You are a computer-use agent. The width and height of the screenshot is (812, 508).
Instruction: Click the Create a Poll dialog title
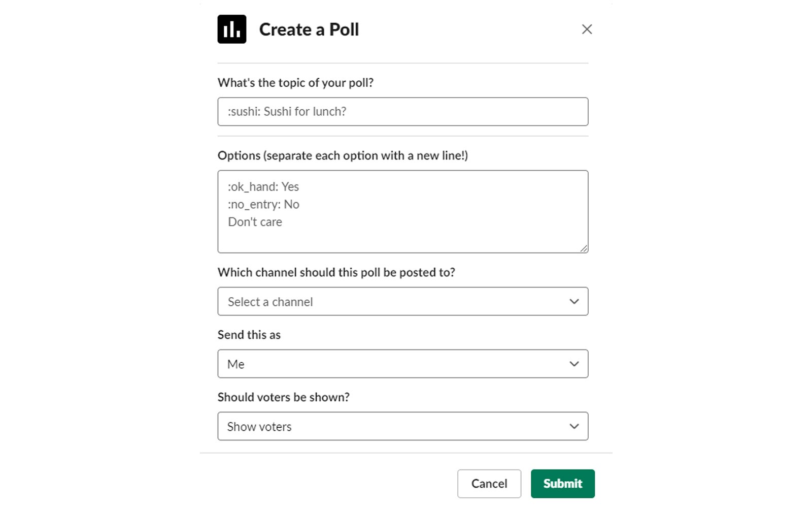point(309,29)
